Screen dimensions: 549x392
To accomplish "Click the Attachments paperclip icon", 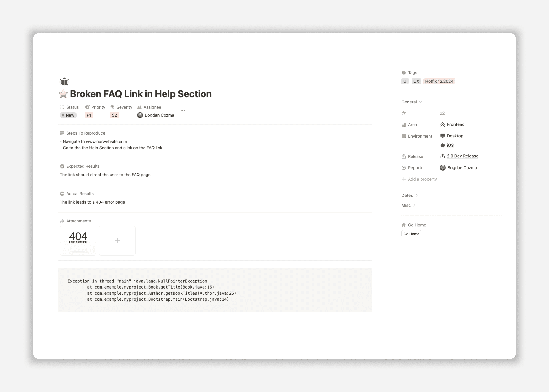I will coord(62,221).
